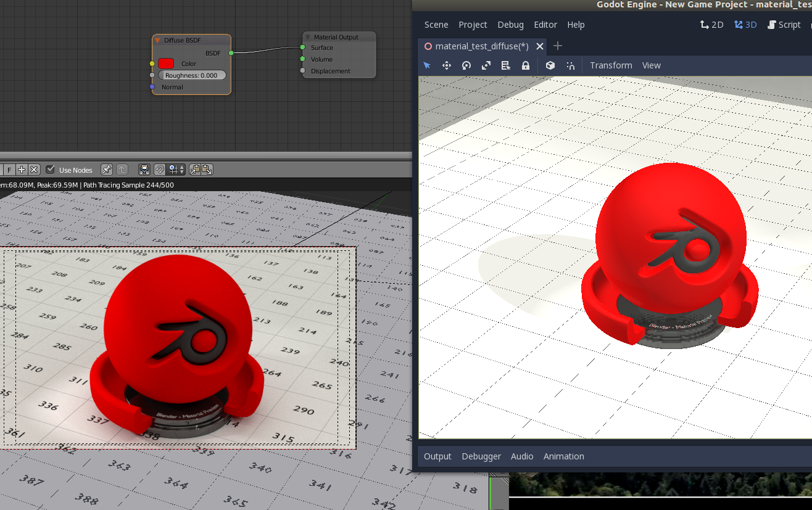Open the Help menu in Godot
This screenshot has width=812, height=510.
tap(576, 25)
